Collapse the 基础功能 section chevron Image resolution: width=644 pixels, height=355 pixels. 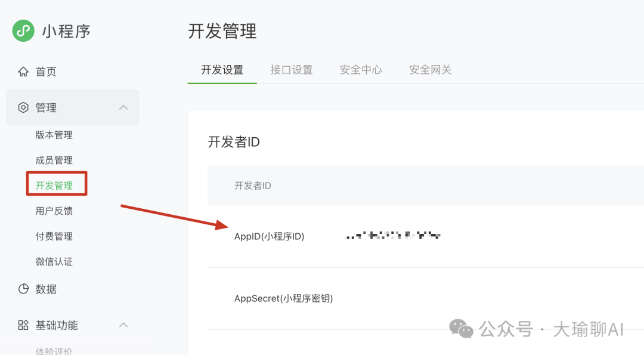pyautogui.click(x=123, y=325)
